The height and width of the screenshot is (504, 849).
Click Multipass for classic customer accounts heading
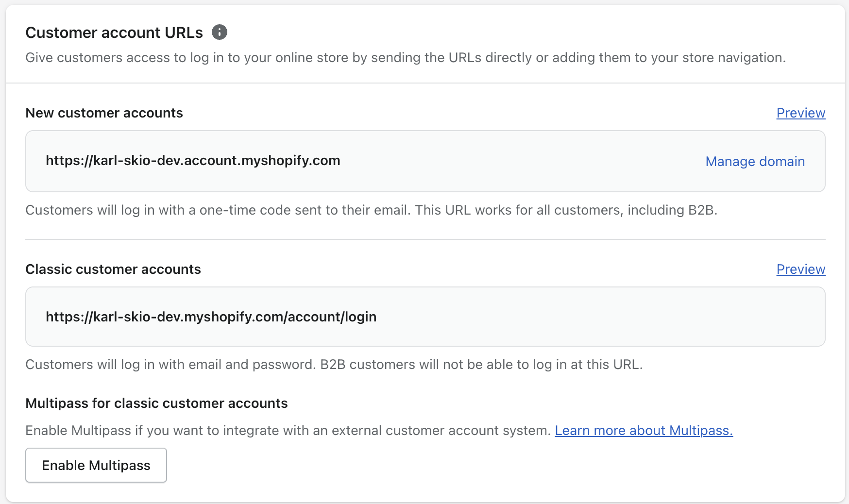coord(156,403)
